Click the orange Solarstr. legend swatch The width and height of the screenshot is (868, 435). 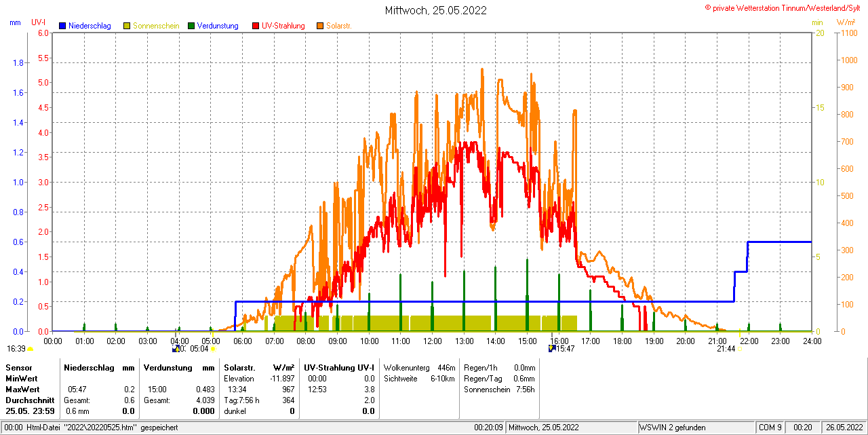320,26
